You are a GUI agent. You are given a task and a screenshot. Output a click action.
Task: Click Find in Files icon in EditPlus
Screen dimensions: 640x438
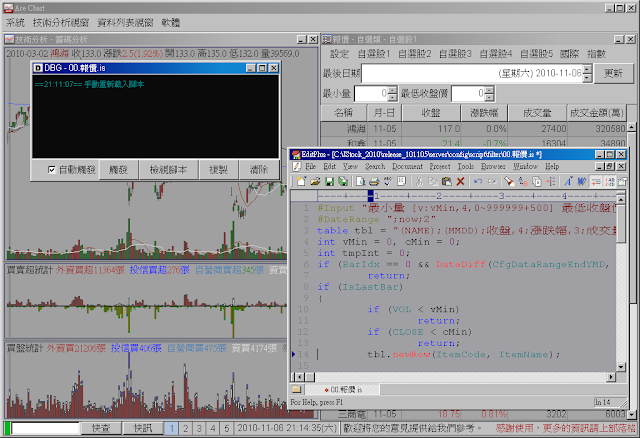pyautogui.click(x=537, y=181)
